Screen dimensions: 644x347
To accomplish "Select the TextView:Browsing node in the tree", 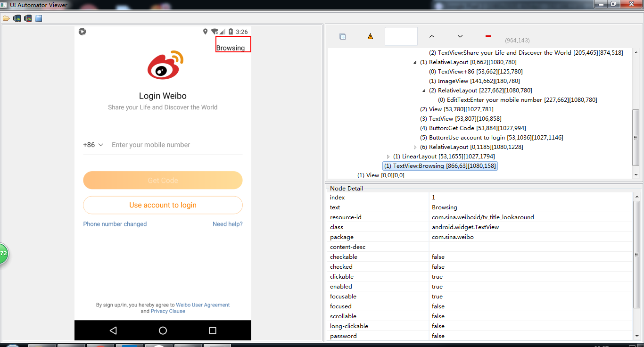I will pos(439,165).
